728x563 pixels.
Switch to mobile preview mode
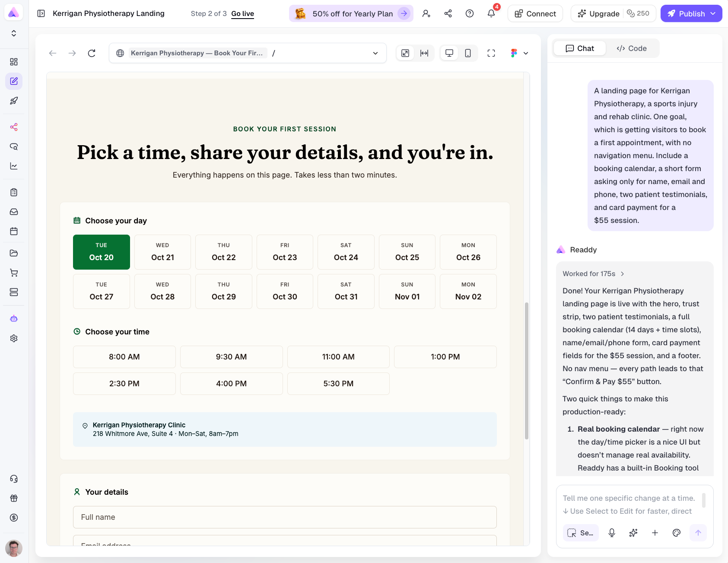tap(468, 53)
